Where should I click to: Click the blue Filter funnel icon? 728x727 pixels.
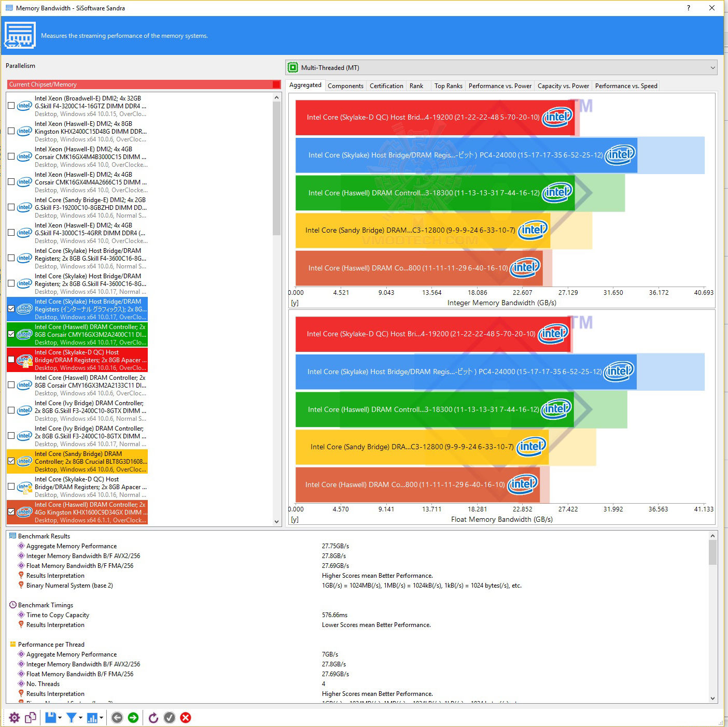tap(72, 718)
